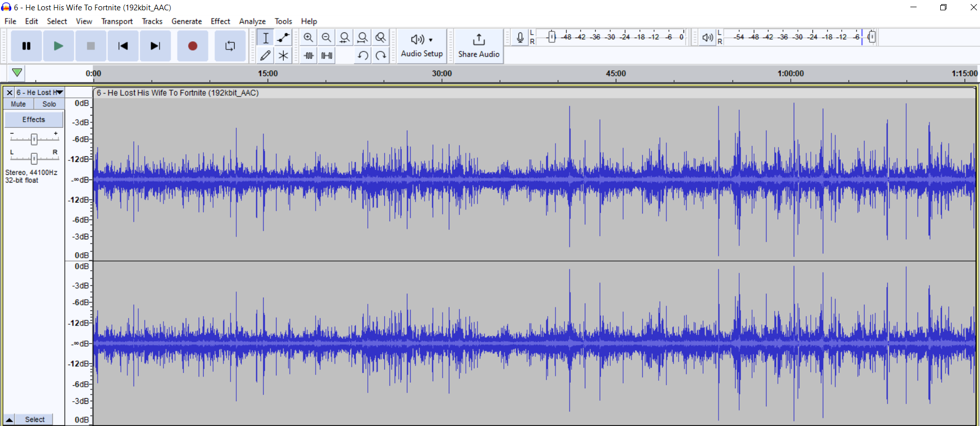Screen dimensions: 980x426
Task: Open the Transport menu
Action: pos(117,21)
